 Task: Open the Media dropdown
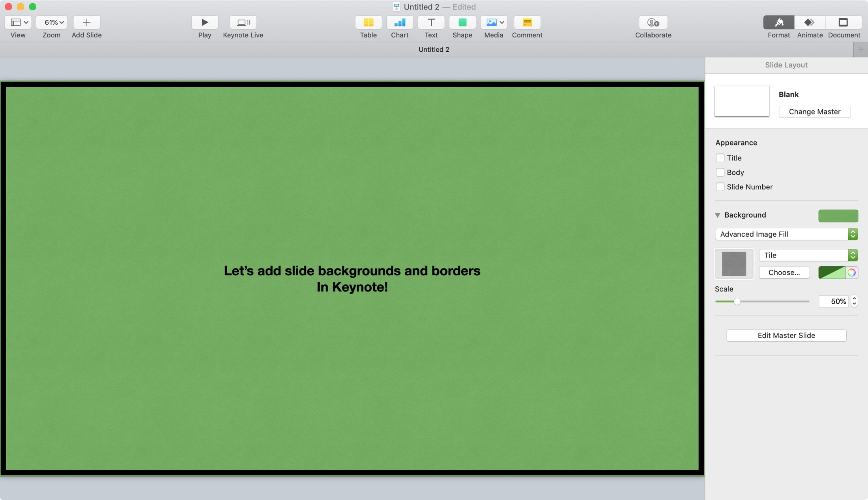click(x=494, y=22)
